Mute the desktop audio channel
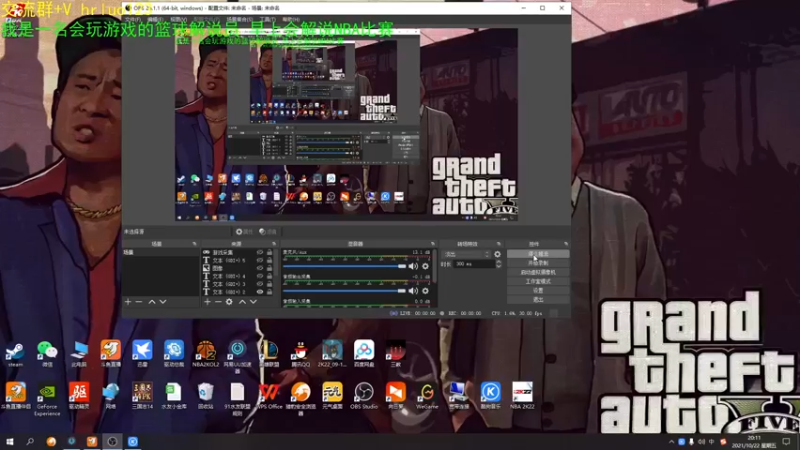Viewport: 800px width, 450px height. (413, 291)
